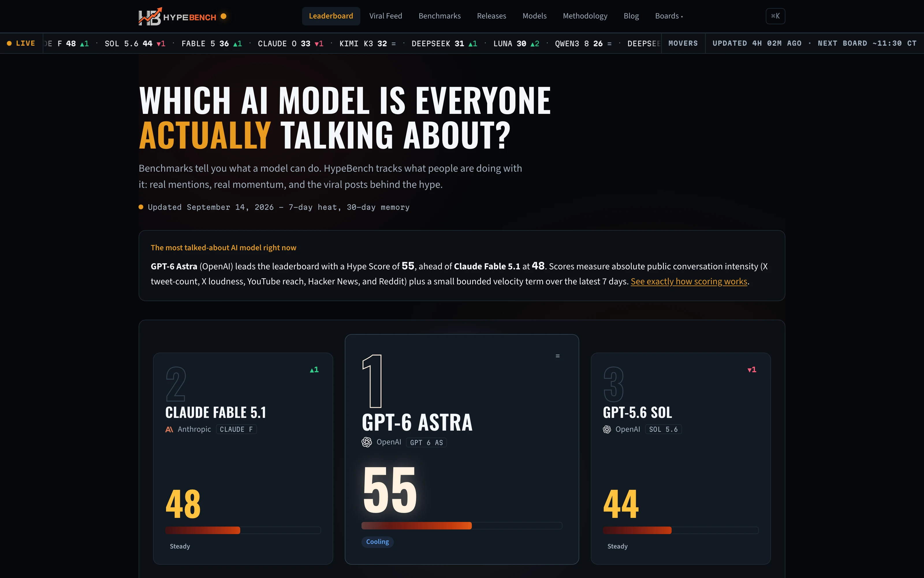Select SOL 5.6 44 ticker entry
924x578 pixels.
(135, 44)
